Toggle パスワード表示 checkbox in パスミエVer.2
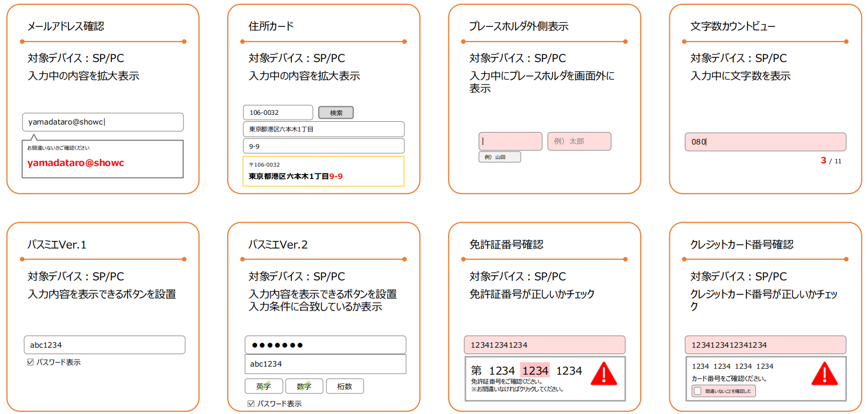 (251, 404)
